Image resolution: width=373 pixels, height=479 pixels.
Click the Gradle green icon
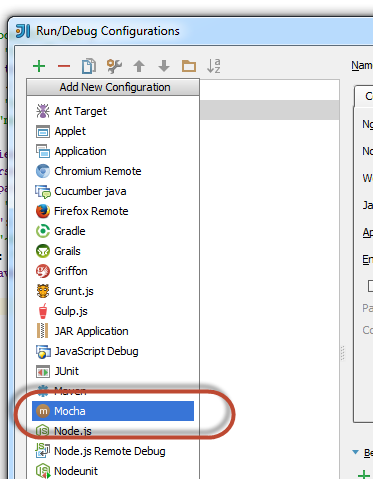click(43, 231)
